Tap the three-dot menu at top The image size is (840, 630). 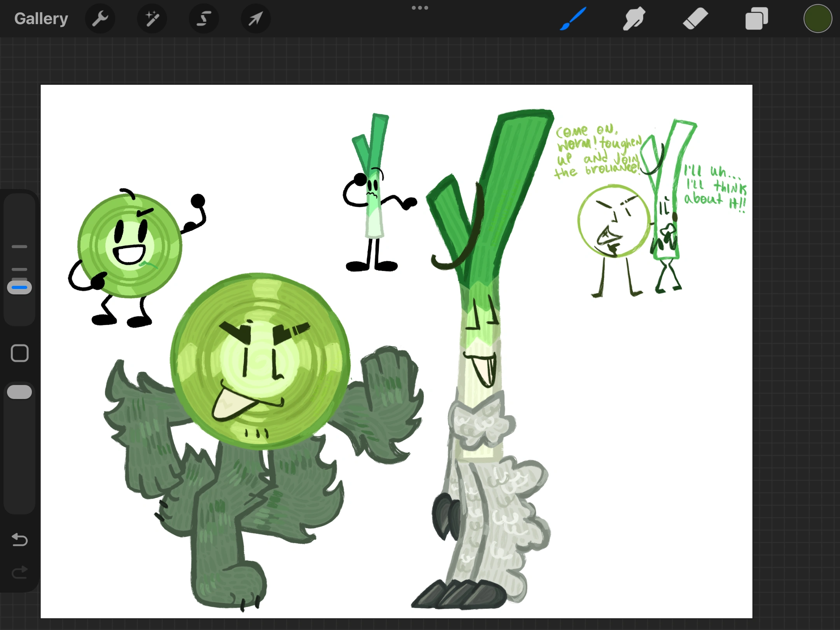coord(420,8)
